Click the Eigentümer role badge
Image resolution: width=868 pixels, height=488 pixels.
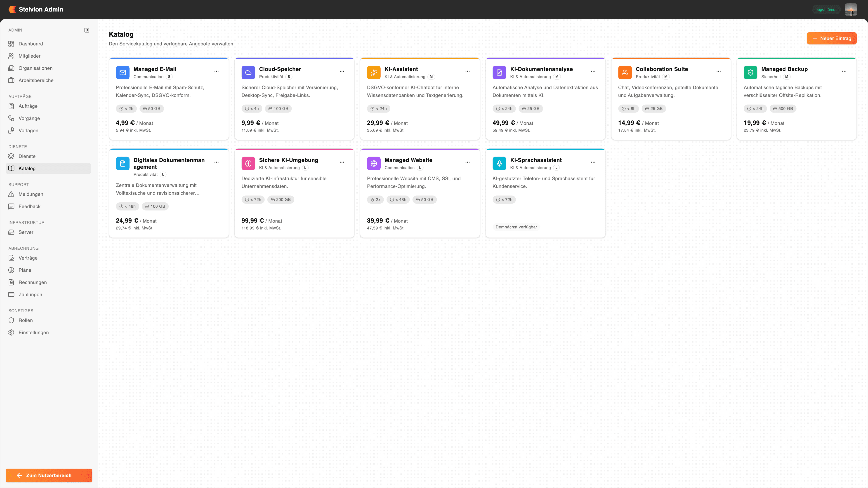(x=826, y=9)
